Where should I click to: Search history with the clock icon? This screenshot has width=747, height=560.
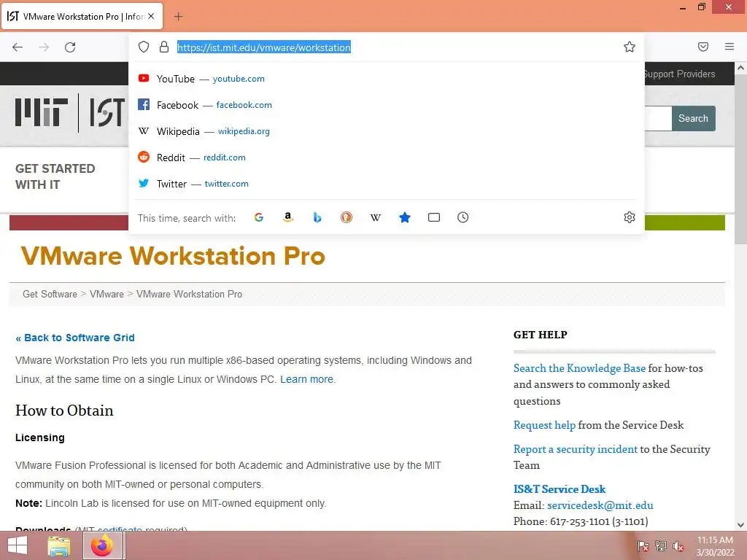(x=462, y=217)
